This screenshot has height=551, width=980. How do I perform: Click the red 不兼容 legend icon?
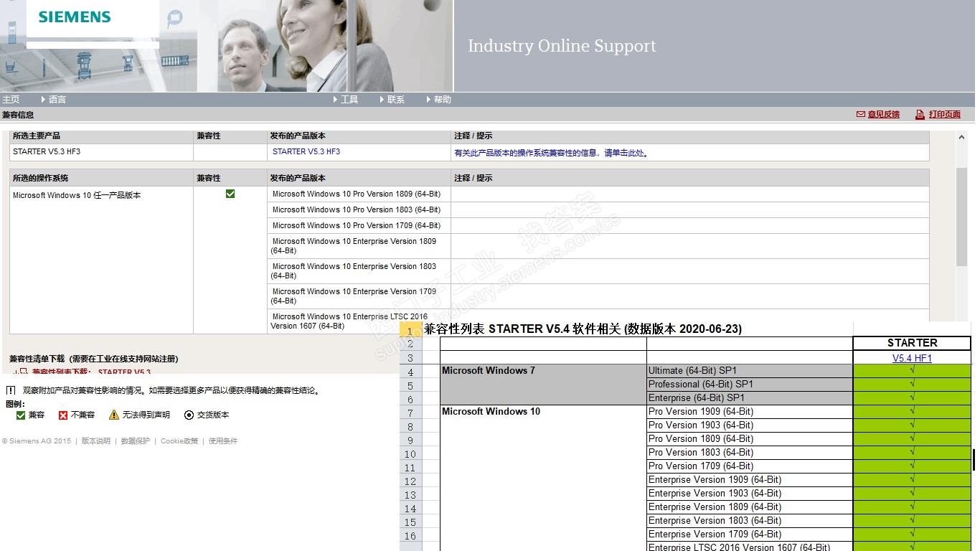[x=63, y=415]
